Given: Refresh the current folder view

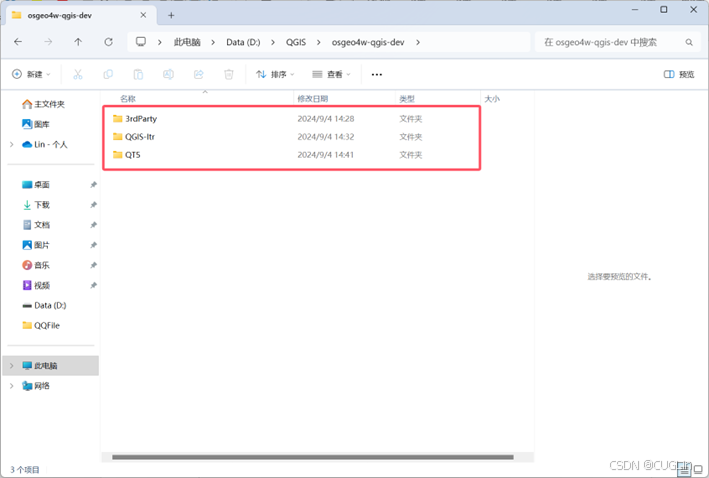Looking at the screenshot, I should click(x=109, y=42).
